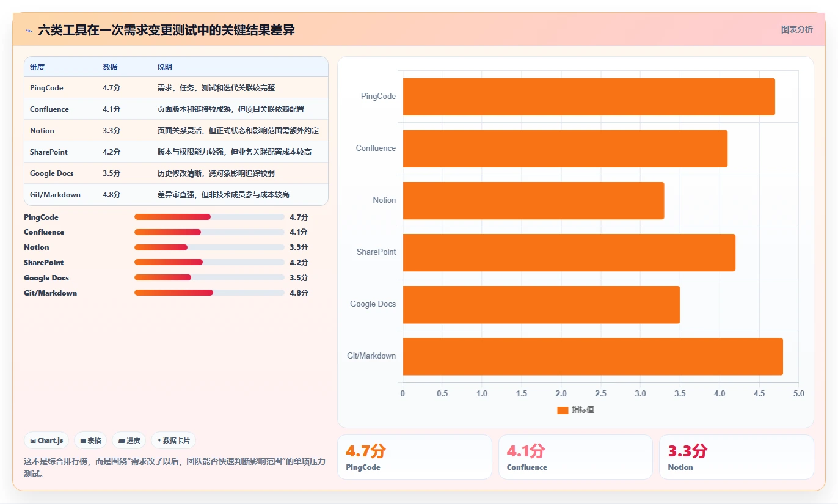Click the Notion bar in the chart
The image size is (838, 504).
[533, 200]
